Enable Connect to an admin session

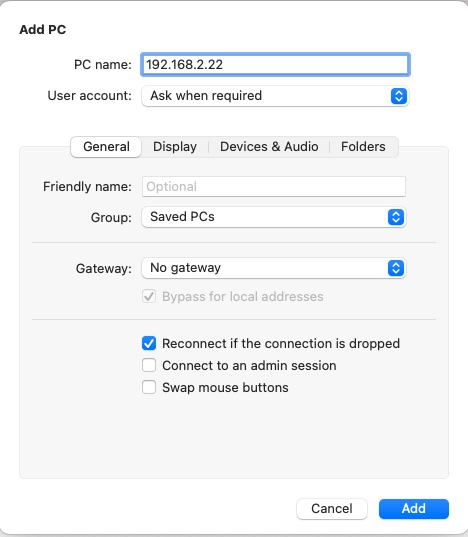(x=149, y=365)
